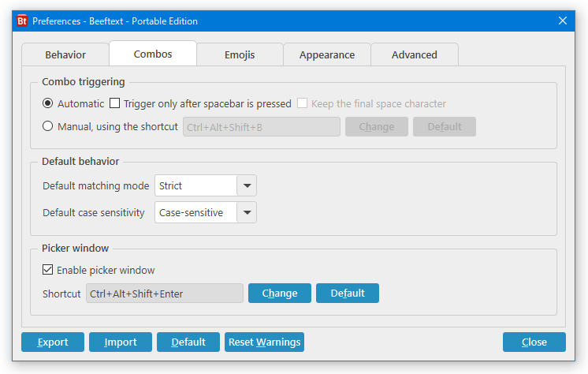Click the bottom Default preferences button
Image resolution: width=588 pixels, height=374 pixels.
188,342
